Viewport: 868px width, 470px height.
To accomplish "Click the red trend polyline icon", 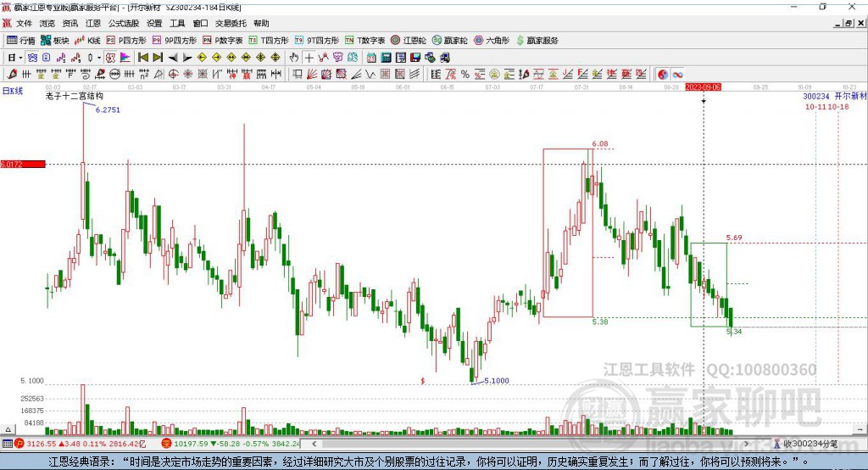I will coord(323,58).
